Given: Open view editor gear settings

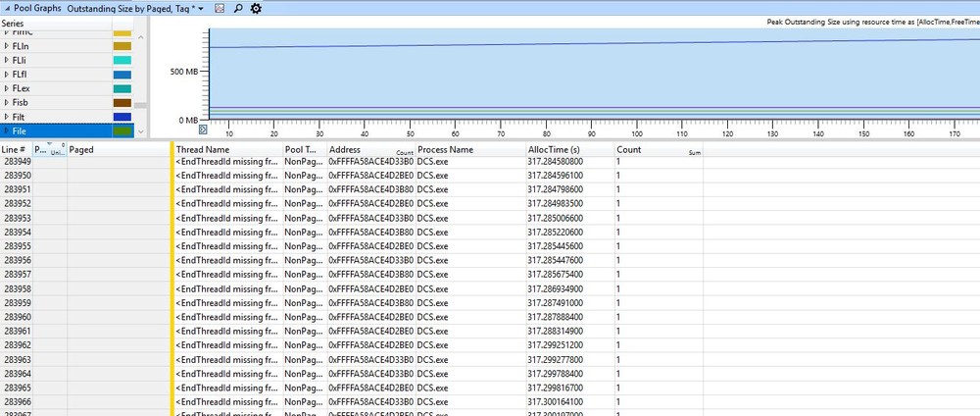Looking at the screenshot, I should pyautogui.click(x=256, y=8).
